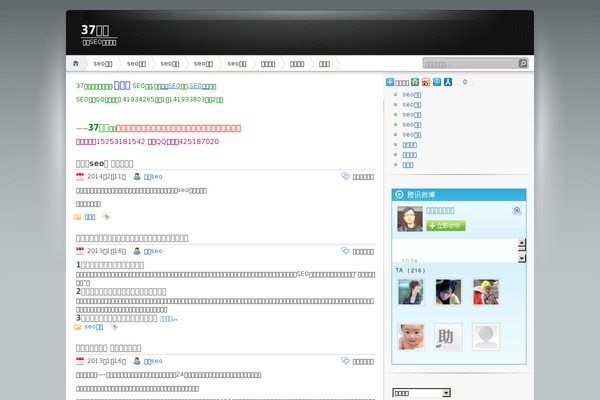
Task: Click the comment bubble icon in the 2014 post
Action: tap(345, 176)
